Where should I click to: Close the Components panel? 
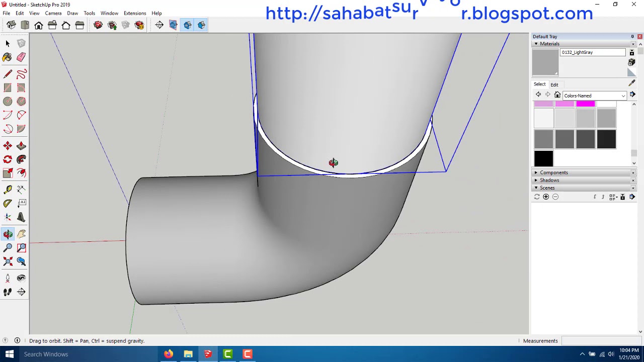[x=633, y=172]
